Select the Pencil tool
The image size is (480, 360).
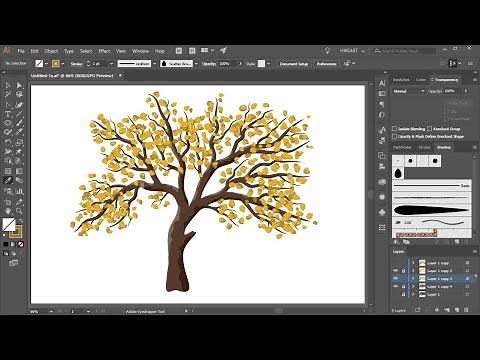19,133
